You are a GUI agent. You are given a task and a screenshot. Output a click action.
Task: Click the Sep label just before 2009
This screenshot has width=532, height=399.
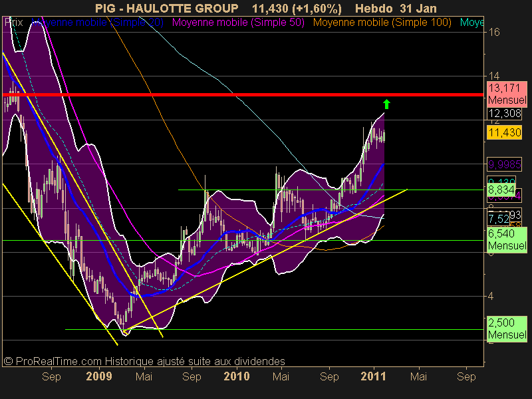pos(51,376)
